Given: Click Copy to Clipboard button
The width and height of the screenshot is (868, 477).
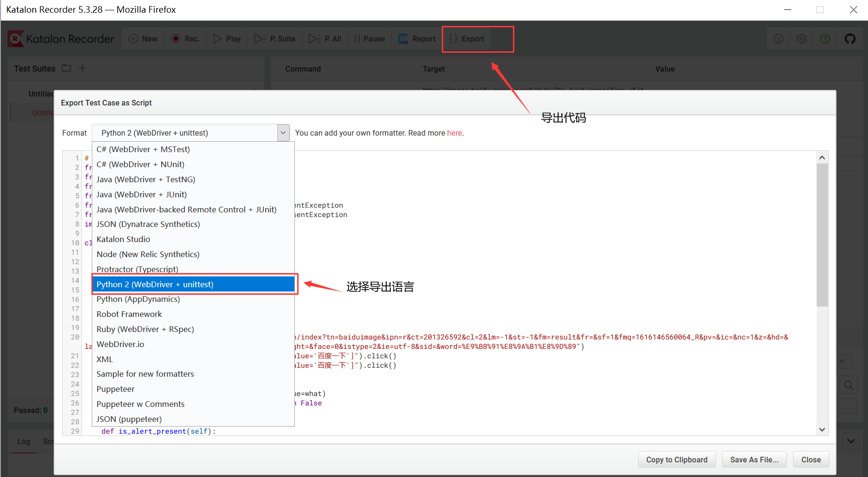Looking at the screenshot, I should 677,460.
